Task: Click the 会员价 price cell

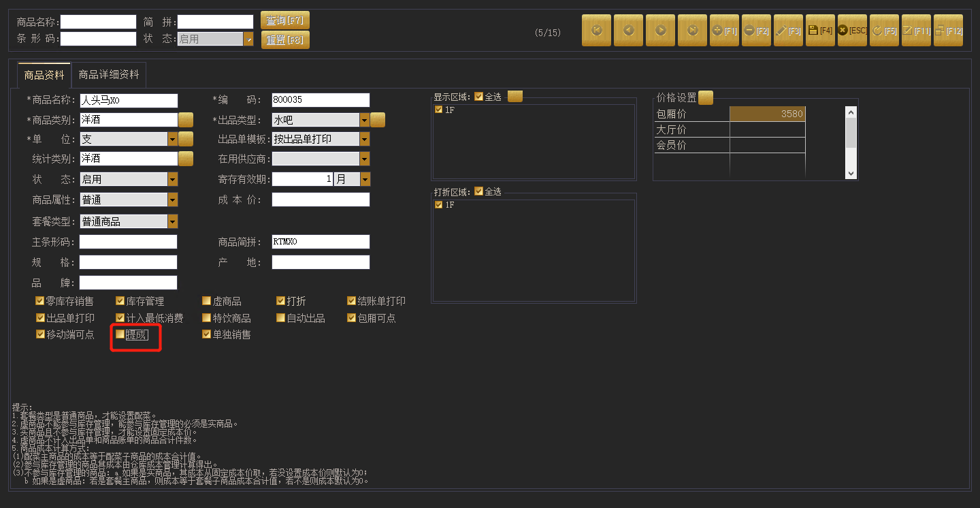Action: [x=768, y=145]
